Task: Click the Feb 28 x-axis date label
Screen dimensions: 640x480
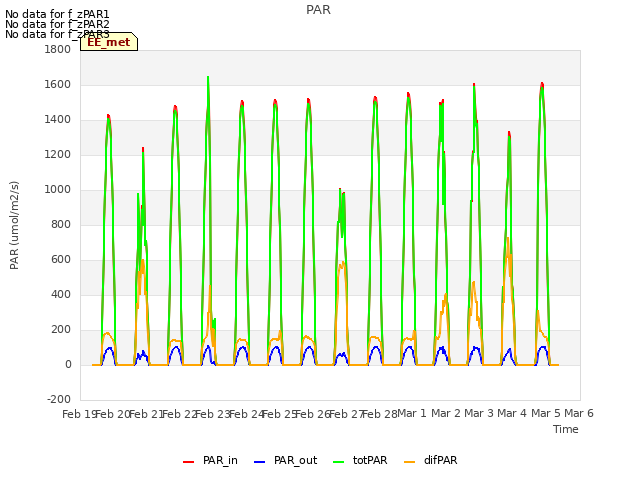Action: pos(380,414)
